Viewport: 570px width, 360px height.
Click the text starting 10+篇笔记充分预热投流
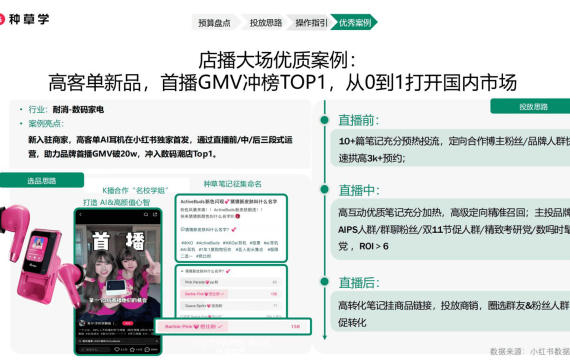point(454,149)
